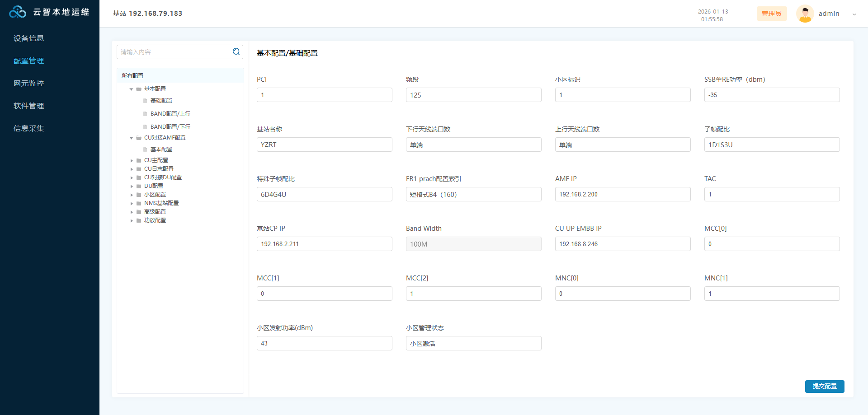Click the admin avatar picture

pyautogui.click(x=805, y=14)
